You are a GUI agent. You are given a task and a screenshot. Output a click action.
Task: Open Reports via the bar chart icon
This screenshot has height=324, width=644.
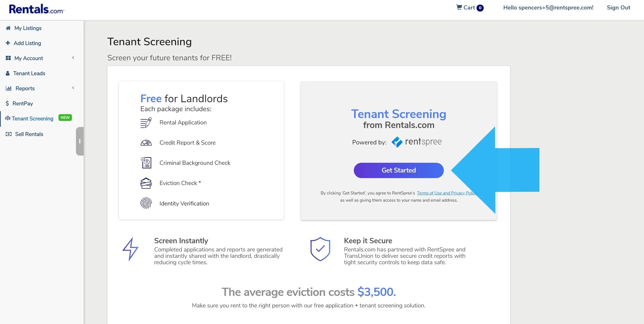pos(8,88)
